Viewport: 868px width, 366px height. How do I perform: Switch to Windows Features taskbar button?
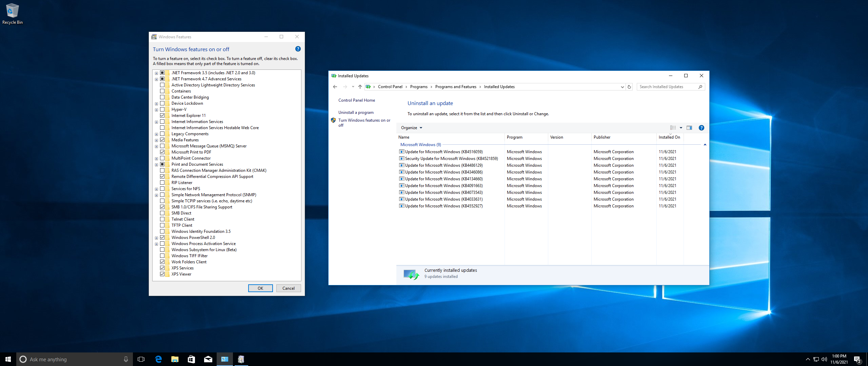(x=241, y=359)
